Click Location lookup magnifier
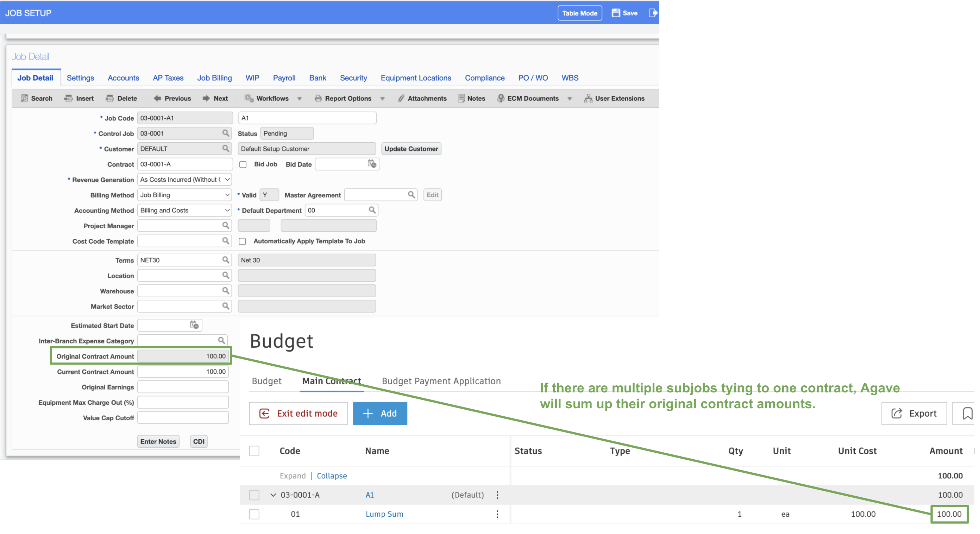The image size is (980, 534). [226, 275]
